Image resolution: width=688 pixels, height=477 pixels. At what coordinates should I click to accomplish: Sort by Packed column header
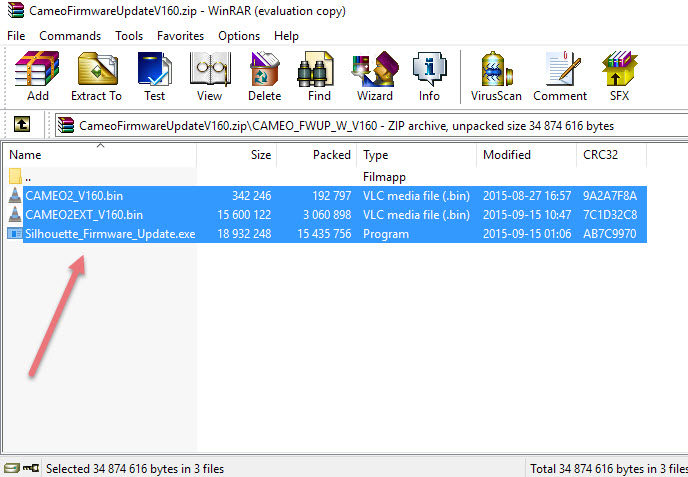click(317, 155)
